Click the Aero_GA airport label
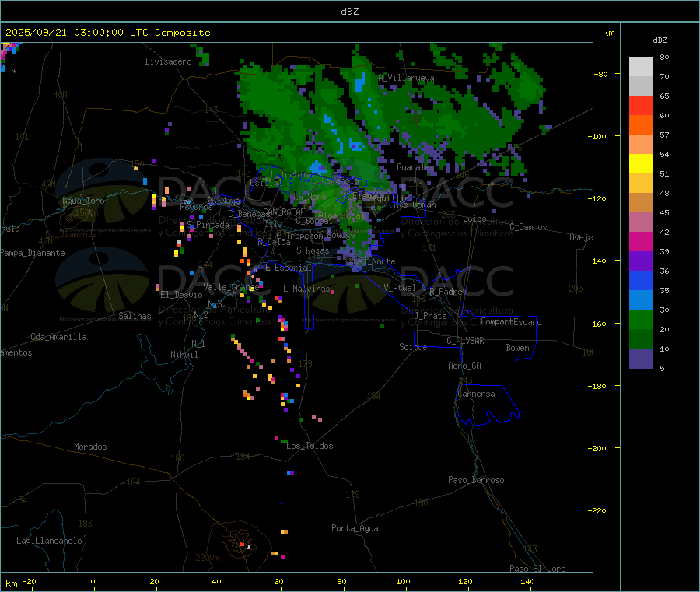 (465, 366)
